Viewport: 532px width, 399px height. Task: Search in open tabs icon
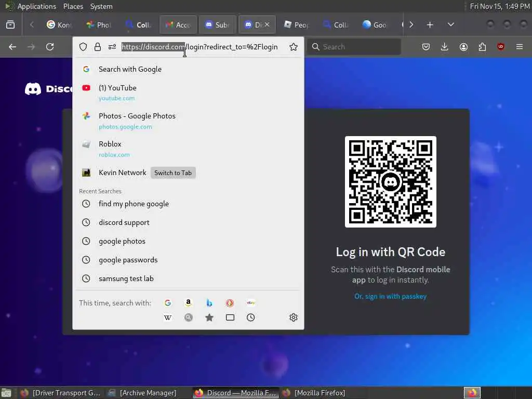click(230, 317)
